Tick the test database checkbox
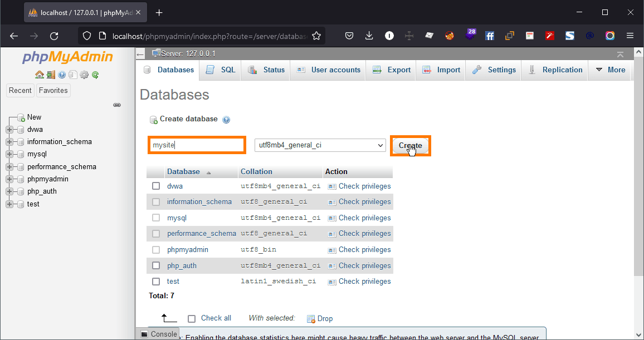The image size is (644, 340). click(x=156, y=282)
